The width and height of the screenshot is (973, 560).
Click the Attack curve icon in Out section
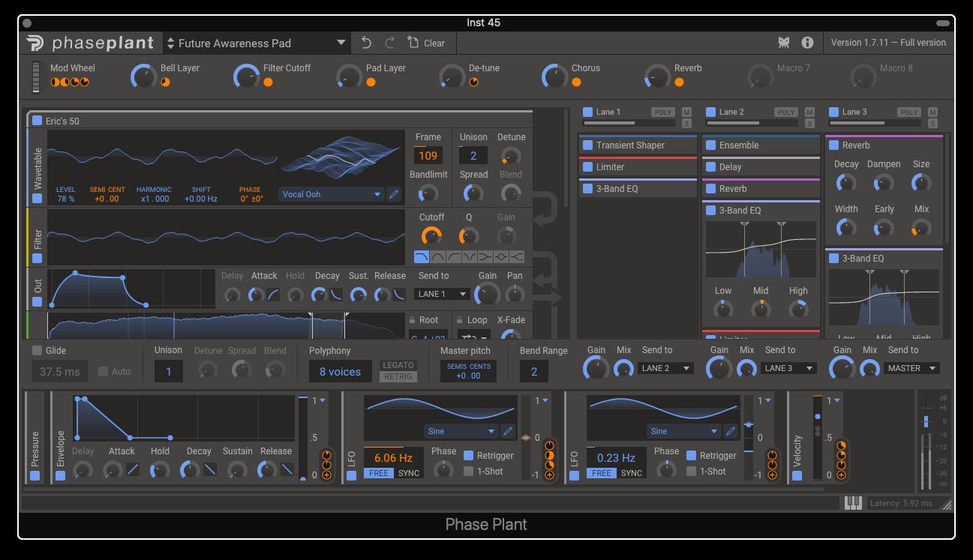point(273,295)
